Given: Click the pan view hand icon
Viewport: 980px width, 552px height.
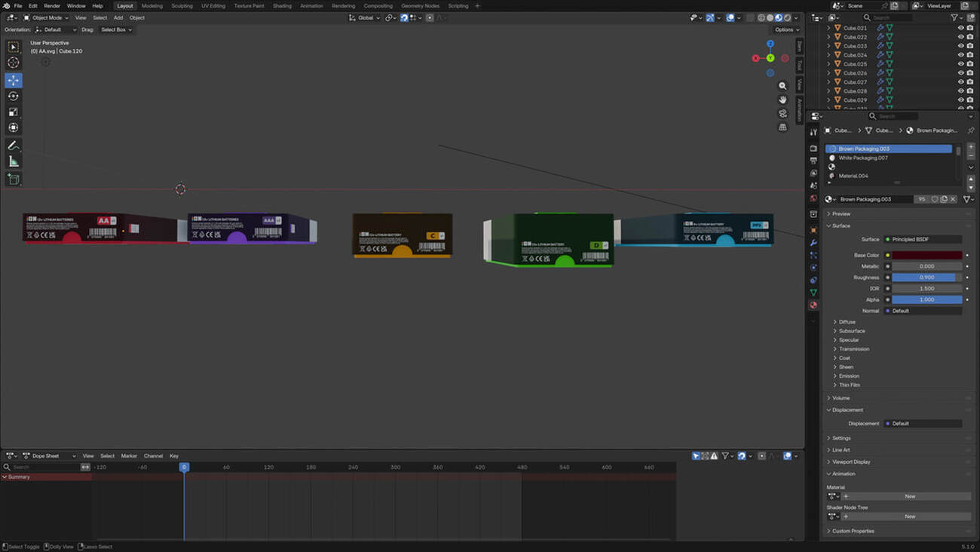Looking at the screenshot, I should coord(782,100).
